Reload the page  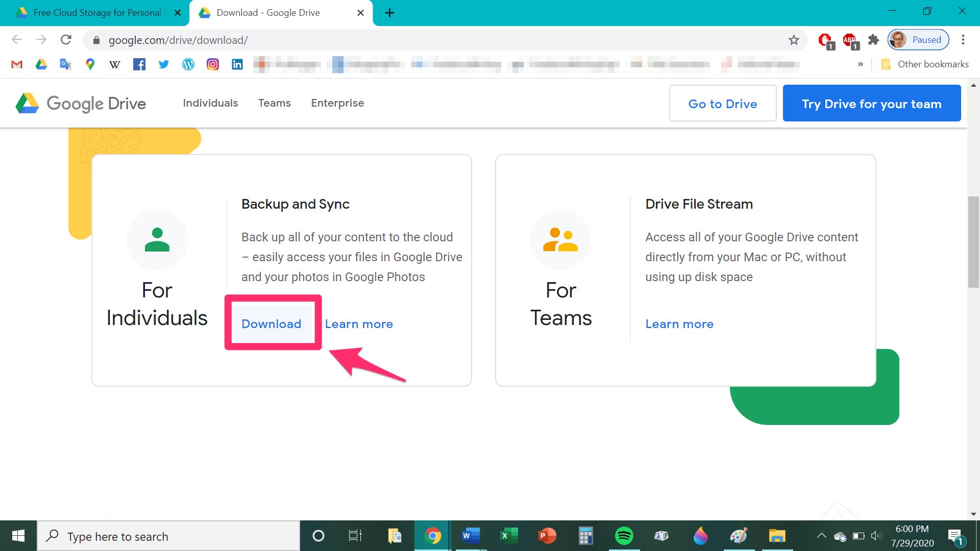pyautogui.click(x=66, y=40)
